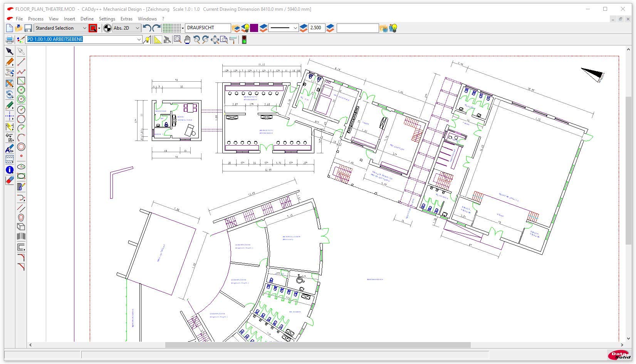Screen dimensions: 636x364
Task: Click the New document button
Action: (10, 28)
